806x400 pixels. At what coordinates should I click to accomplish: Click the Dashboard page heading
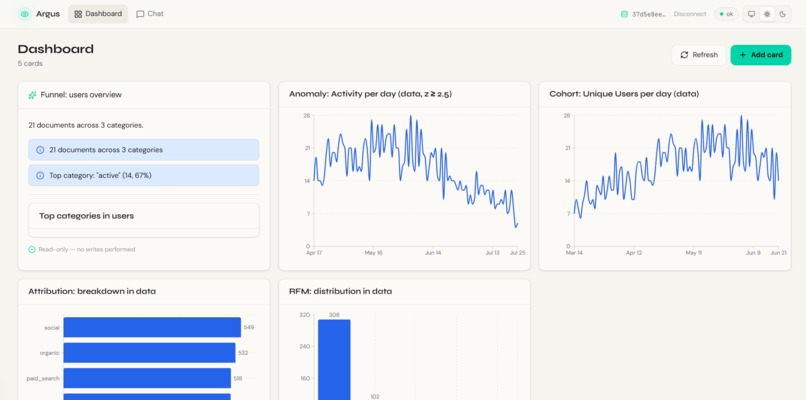click(56, 49)
